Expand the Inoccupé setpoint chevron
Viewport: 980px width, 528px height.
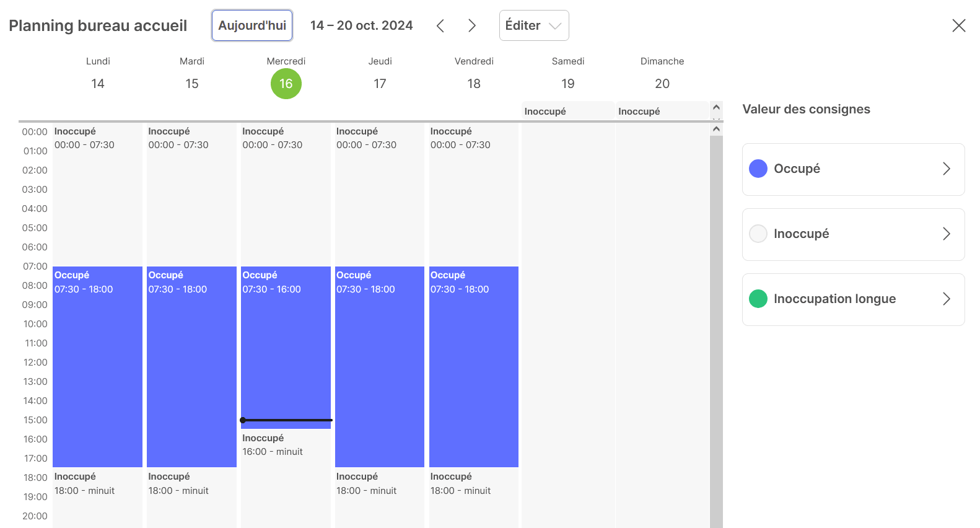(946, 234)
